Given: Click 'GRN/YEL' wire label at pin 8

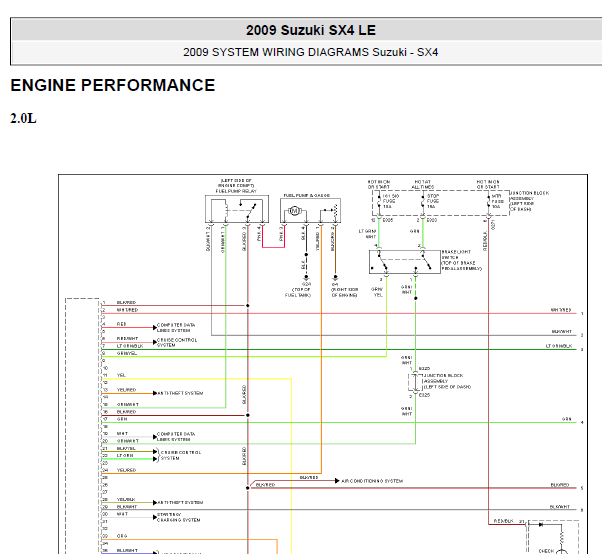Looking at the screenshot, I should click(127, 353).
